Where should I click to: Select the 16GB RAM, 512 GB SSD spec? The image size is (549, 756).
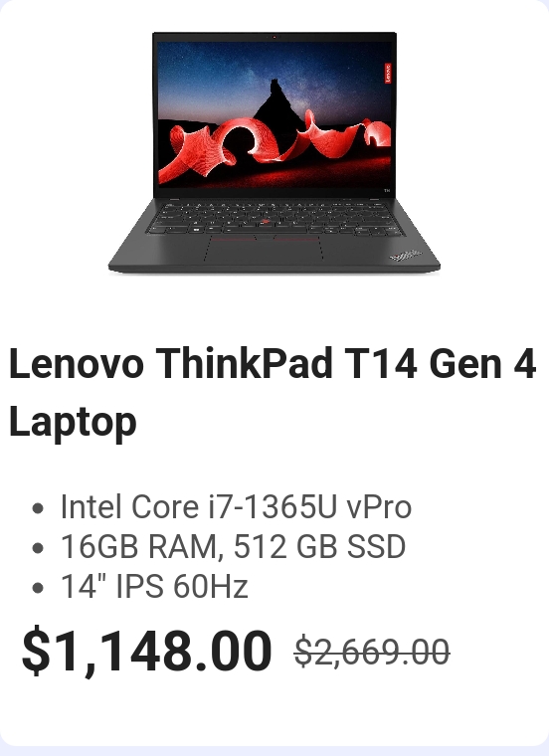[x=233, y=547]
